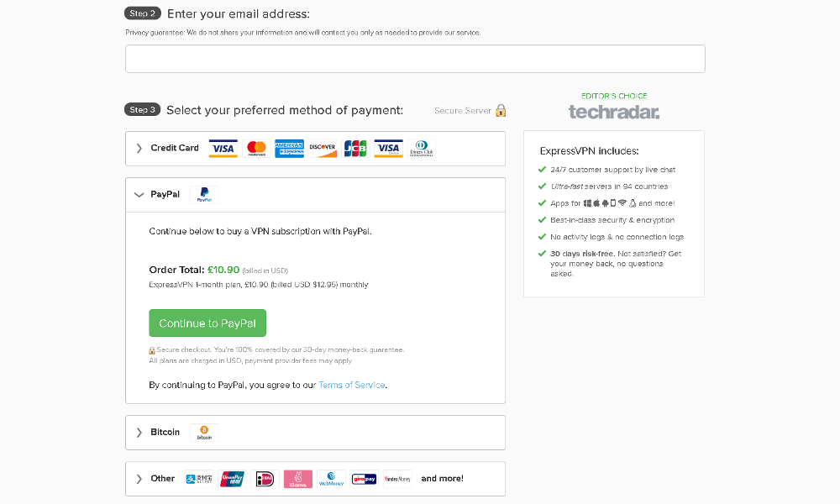Click the American Express card icon

pyautogui.click(x=289, y=149)
